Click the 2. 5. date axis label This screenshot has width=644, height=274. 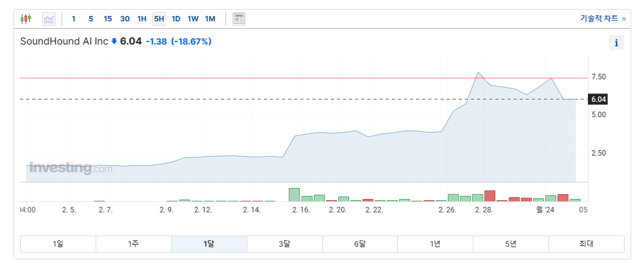[x=69, y=210]
